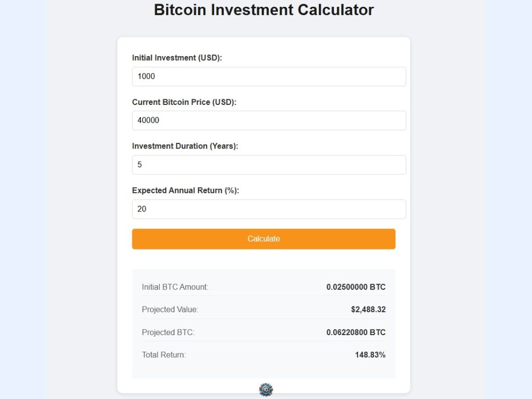Select the 40000 Bitcoin price value
532x399 pixels.
pyautogui.click(x=150, y=120)
